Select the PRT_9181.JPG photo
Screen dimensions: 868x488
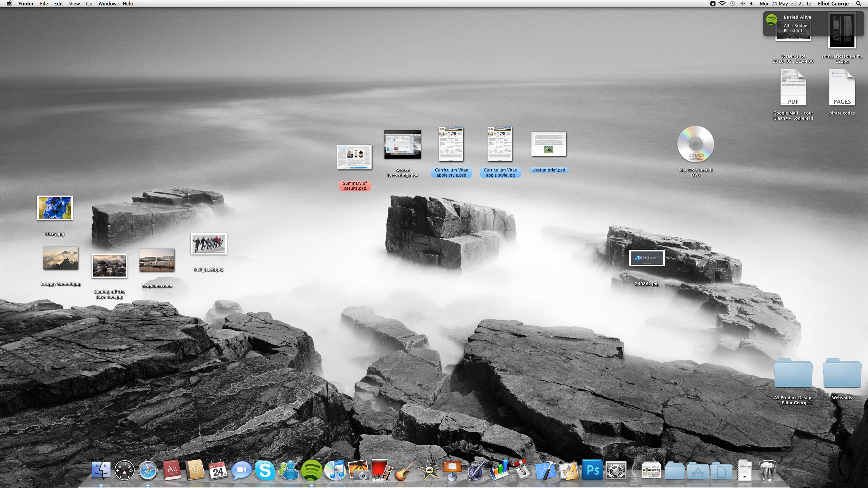pyautogui.click(x=209, y=244)
